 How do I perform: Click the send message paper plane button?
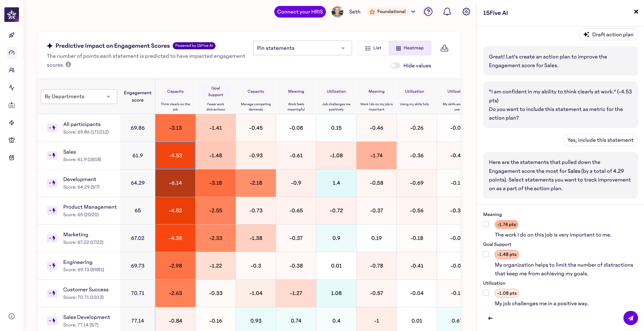[x=630, y=318]
